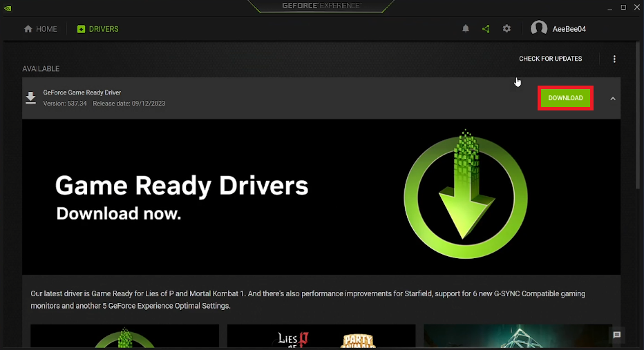The width and height of the screenshot is (644, 350).
Task: Open the Lies of P thumbnail
Action: point(321,336)
